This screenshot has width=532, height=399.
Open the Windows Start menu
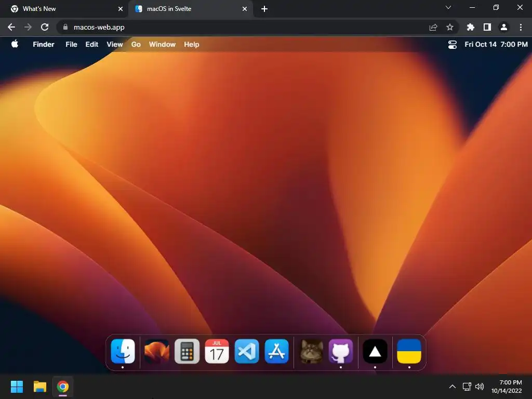[x=17, y=387]
